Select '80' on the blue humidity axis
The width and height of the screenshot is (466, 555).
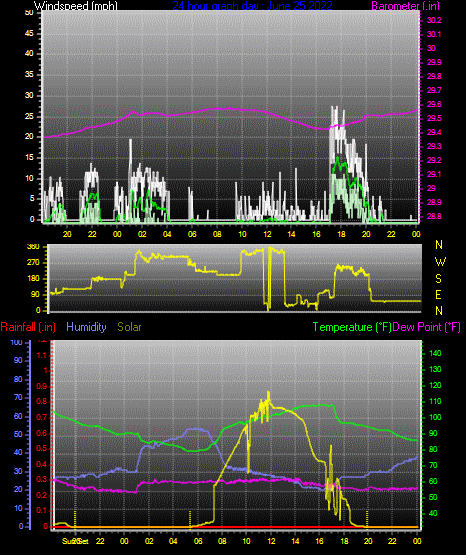18,379
